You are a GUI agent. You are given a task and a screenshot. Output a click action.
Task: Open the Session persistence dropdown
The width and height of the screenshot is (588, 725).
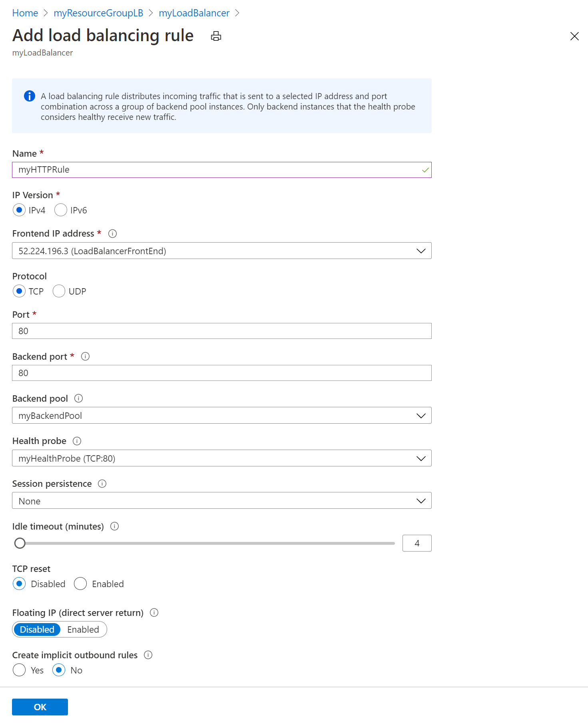point(221,501)
